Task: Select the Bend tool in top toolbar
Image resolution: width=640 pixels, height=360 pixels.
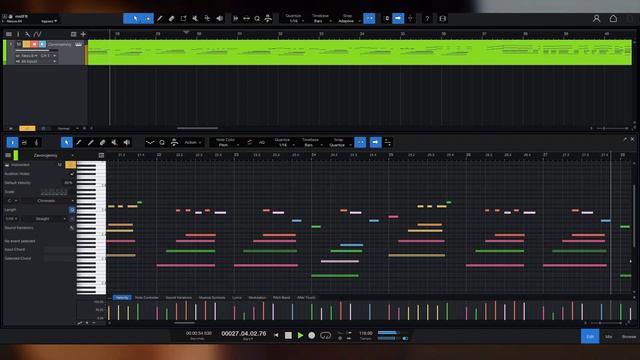Action: [x=207, y=18]
